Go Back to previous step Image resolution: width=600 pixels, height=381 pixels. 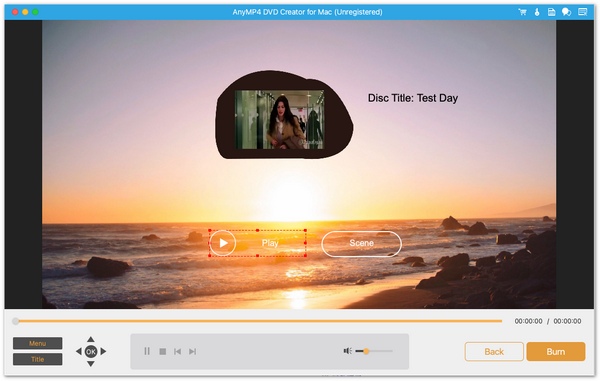click(x=494, y=352)
